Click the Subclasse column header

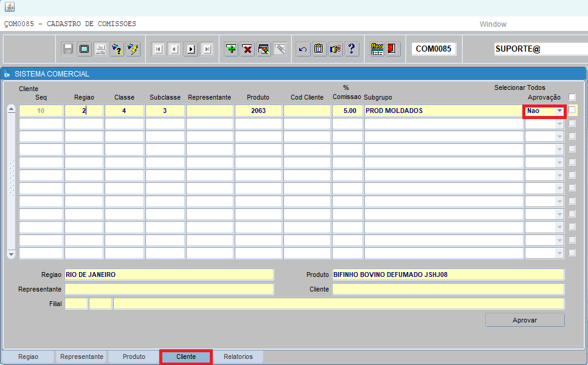pyautogui.click(x=165, y=97)
